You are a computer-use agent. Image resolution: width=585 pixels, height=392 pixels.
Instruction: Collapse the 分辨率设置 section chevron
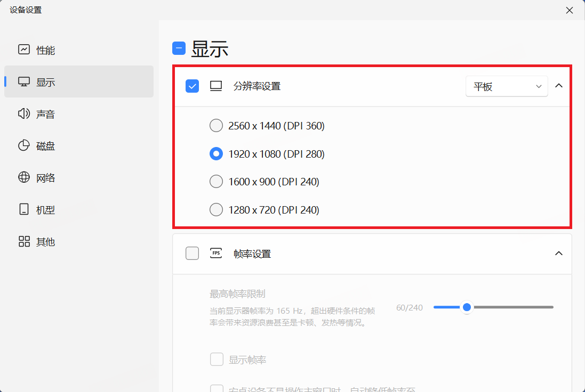pos(559,86)
